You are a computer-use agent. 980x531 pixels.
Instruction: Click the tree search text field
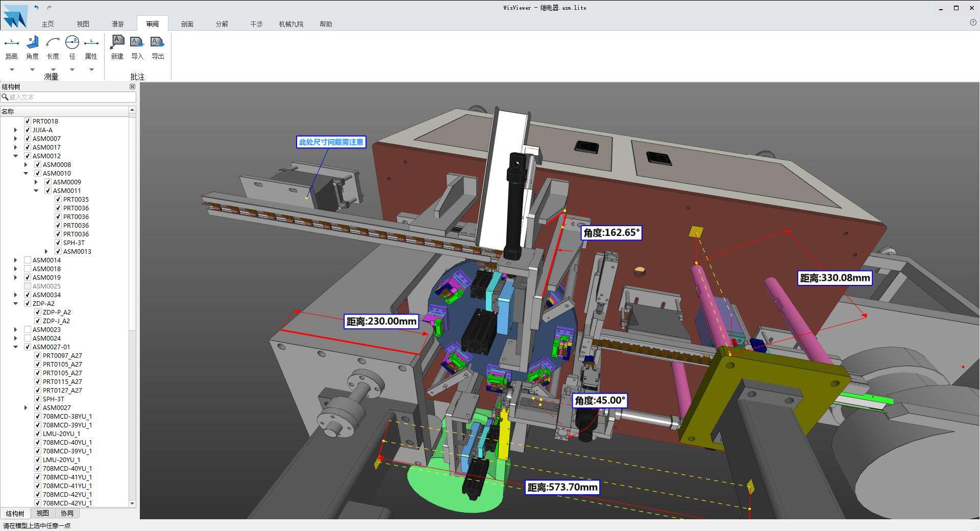(71, 97)
